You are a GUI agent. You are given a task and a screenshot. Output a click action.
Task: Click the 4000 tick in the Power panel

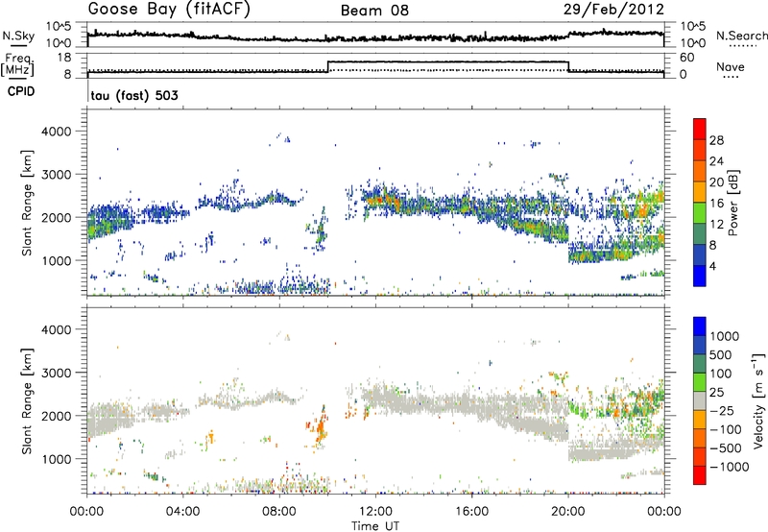coord(57,132)
